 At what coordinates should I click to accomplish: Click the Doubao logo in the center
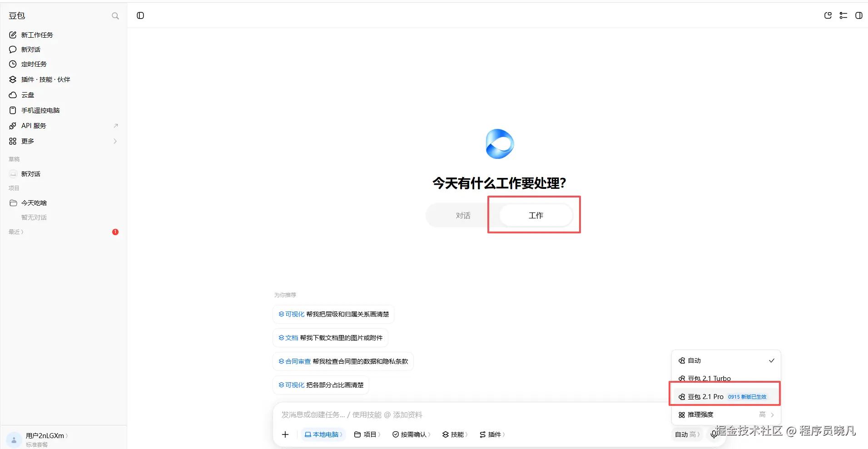(500, 144)
